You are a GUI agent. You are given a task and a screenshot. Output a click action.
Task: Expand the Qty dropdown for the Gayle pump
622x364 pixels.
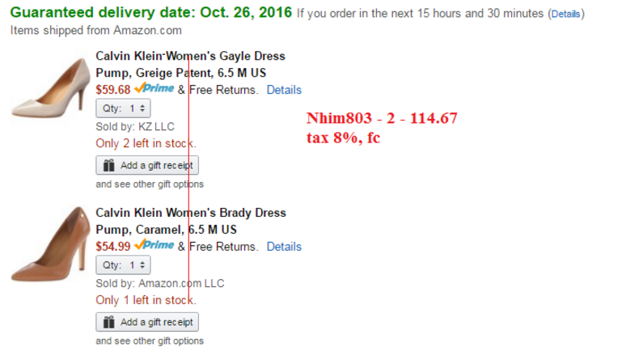point(123,108)
